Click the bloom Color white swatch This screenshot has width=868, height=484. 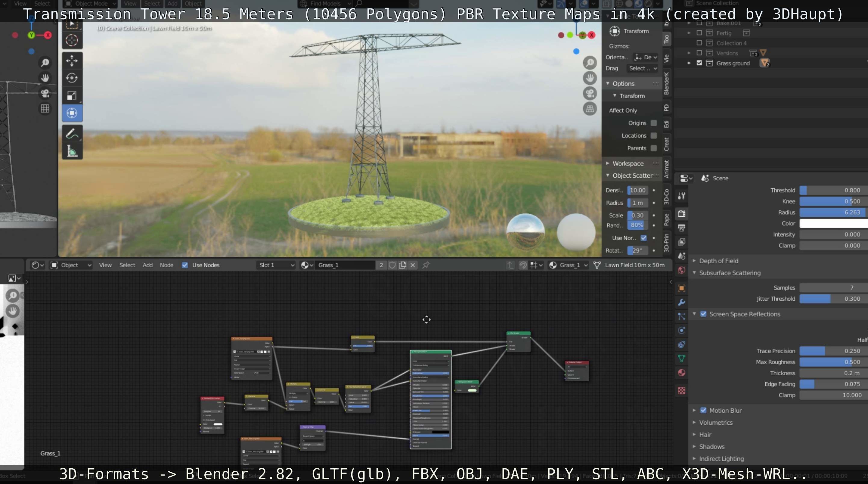click(833, 223)
